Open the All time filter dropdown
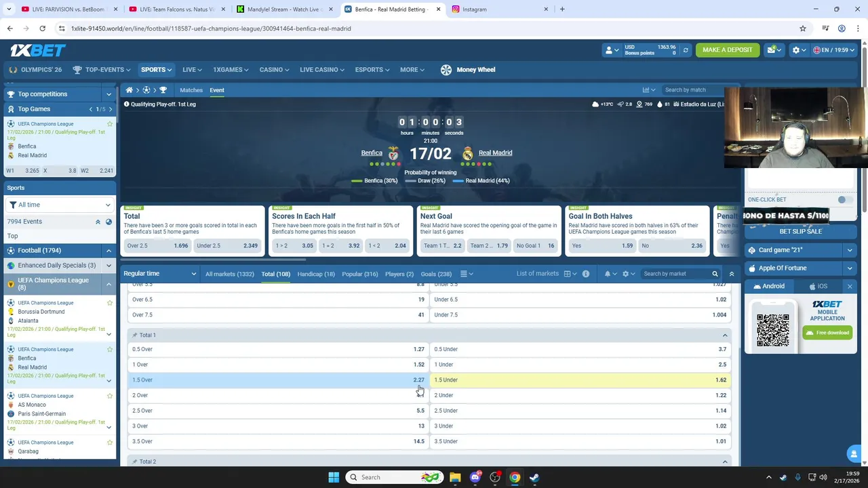868x488 pixels. (x=60, y=205)
